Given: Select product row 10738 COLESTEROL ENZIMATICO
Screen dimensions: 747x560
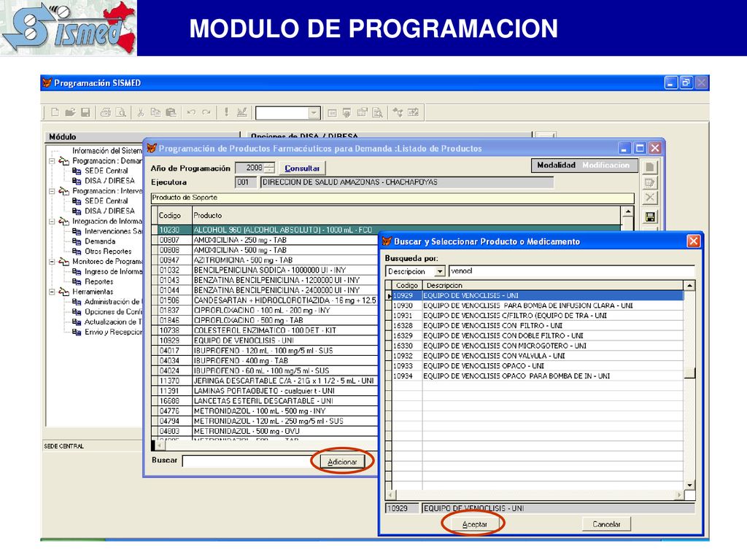Looking at the screenshot, I should tap(268, 330).
